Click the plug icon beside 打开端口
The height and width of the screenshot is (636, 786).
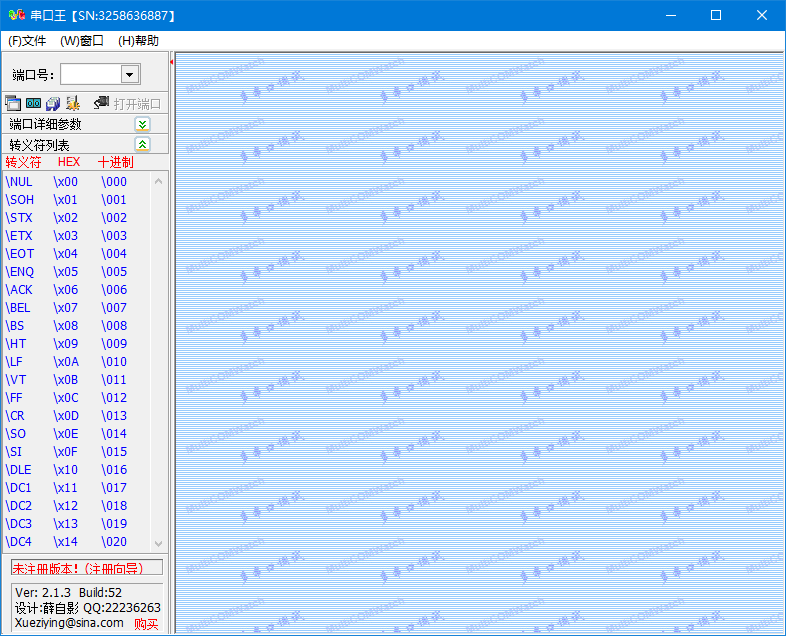click(x=101, y=103)
